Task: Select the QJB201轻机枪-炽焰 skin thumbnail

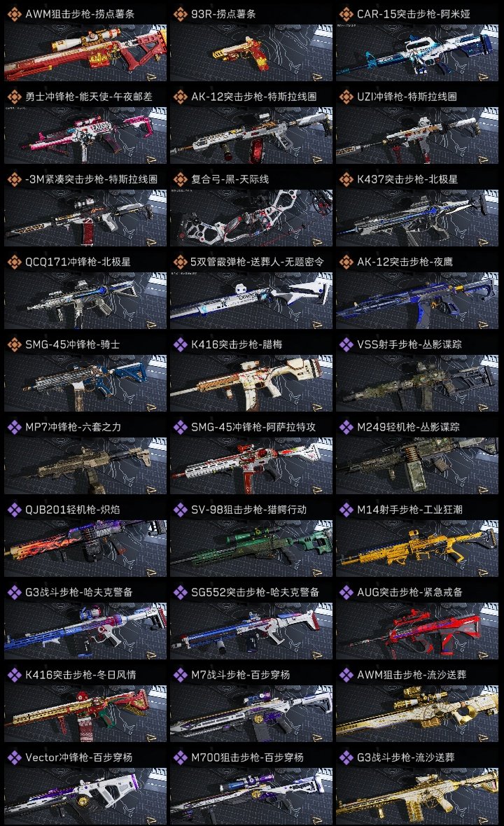Action: coord(85,548)
